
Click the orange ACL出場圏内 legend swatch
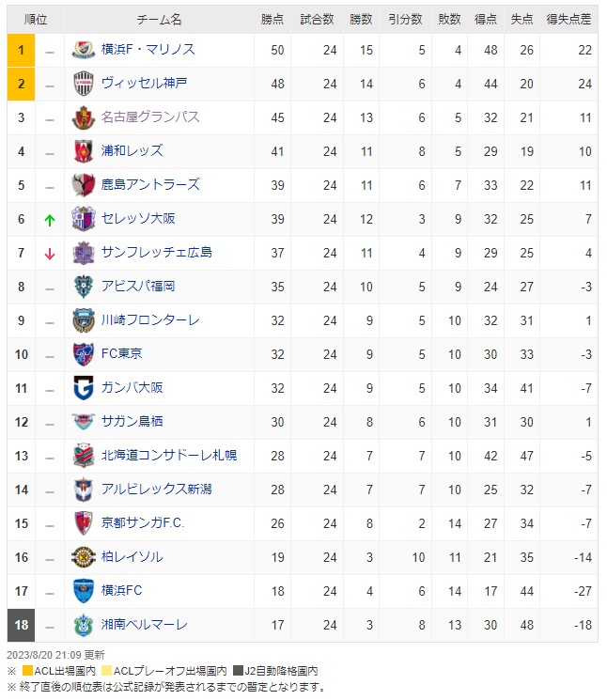27,671
